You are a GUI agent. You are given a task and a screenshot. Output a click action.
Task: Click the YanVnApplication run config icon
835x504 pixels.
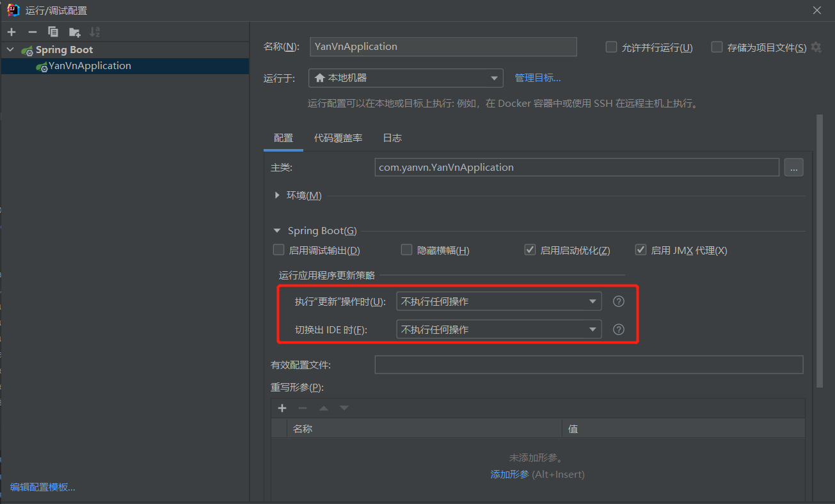coord(42,66)
